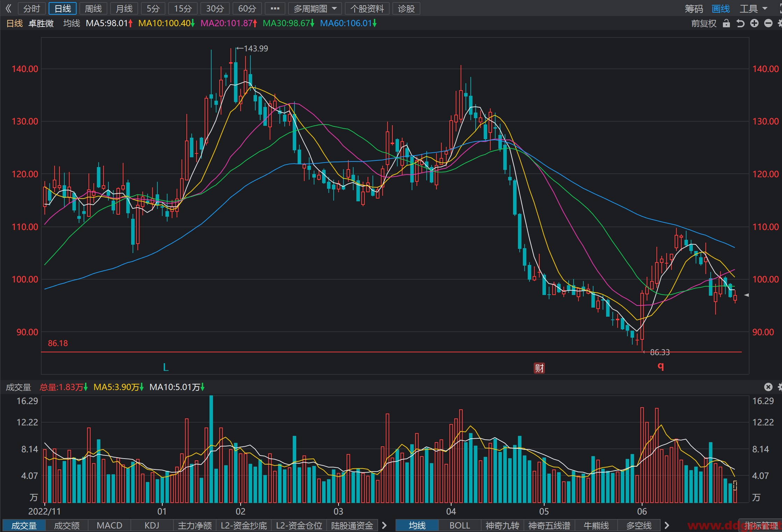The image size is (782, 532).
Task: Click the undo arrow icon
Action: coord(740,23)
